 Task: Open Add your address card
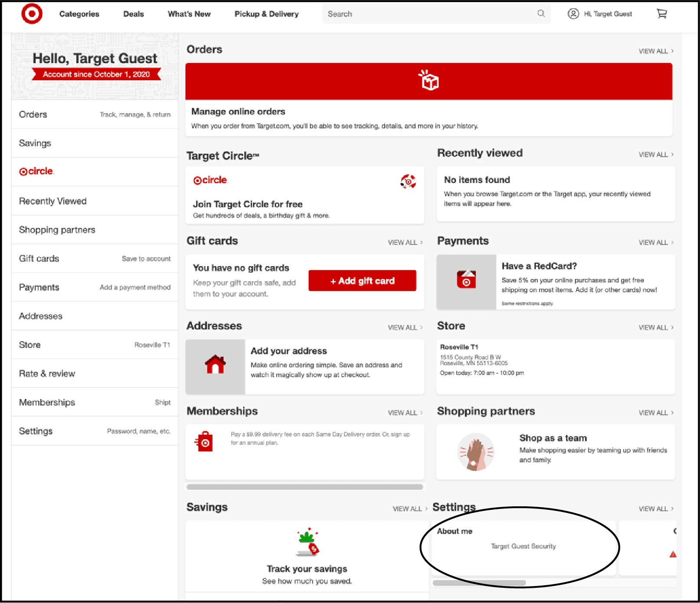(x=305, y=367)
